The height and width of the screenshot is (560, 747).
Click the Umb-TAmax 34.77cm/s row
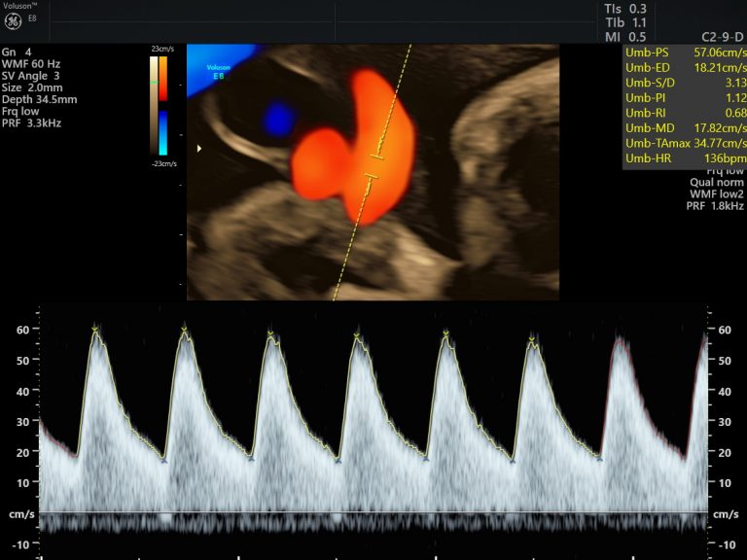click(x=683, y=143)
